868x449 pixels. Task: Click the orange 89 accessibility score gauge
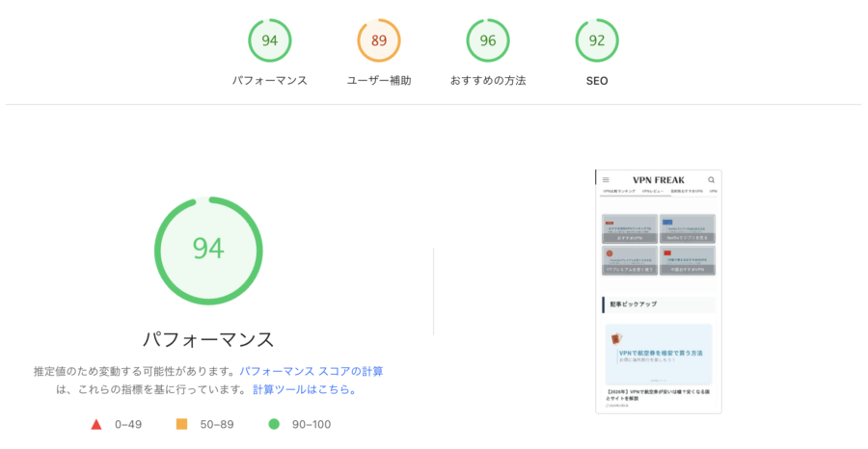pos(379,40)
